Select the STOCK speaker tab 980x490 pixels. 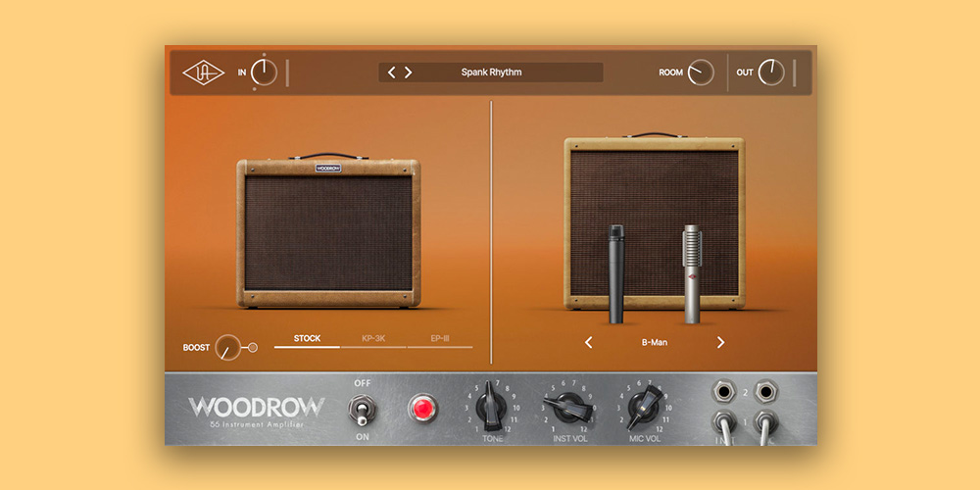[307, 339]
